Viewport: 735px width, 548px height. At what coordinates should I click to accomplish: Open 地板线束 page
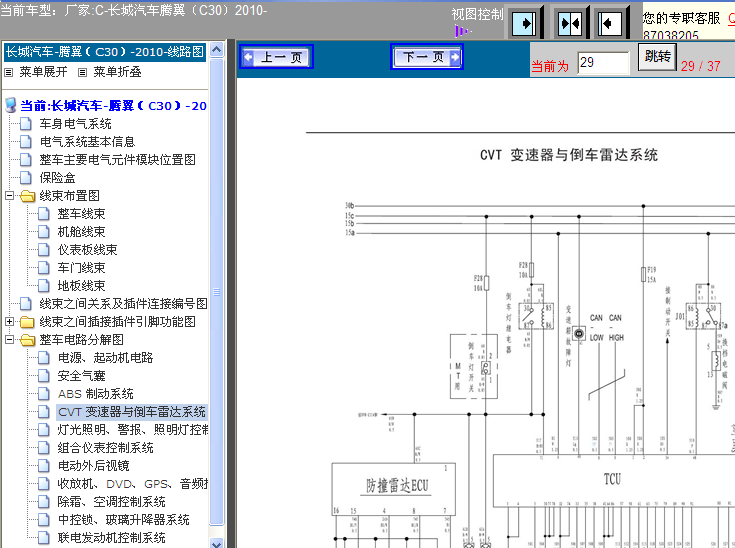pos(81,285)
